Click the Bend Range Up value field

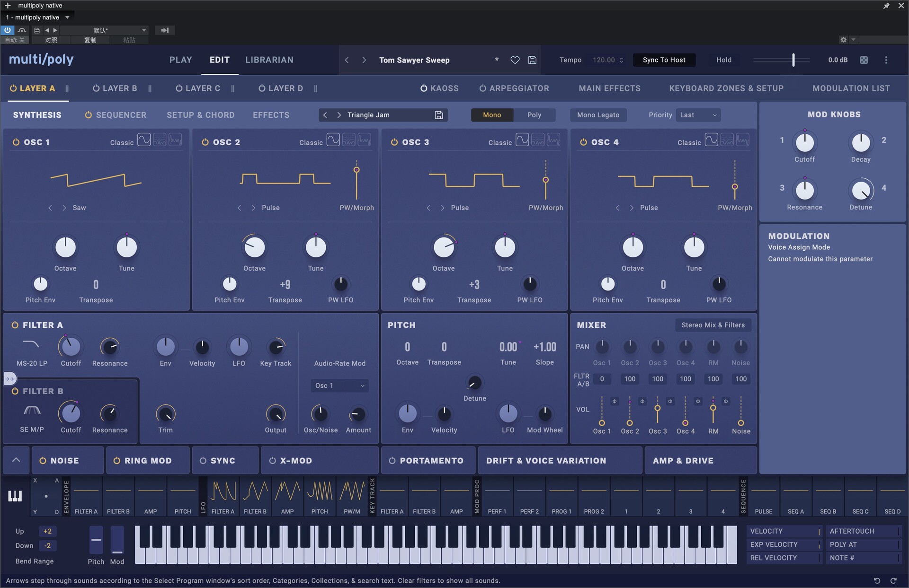coord(48,531)
